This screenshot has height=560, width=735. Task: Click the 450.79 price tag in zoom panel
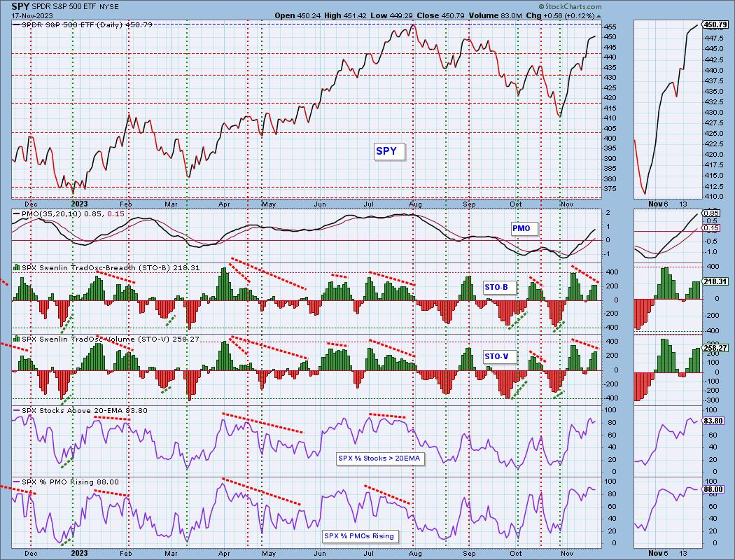pyautogui.click(x=716, y=24)
